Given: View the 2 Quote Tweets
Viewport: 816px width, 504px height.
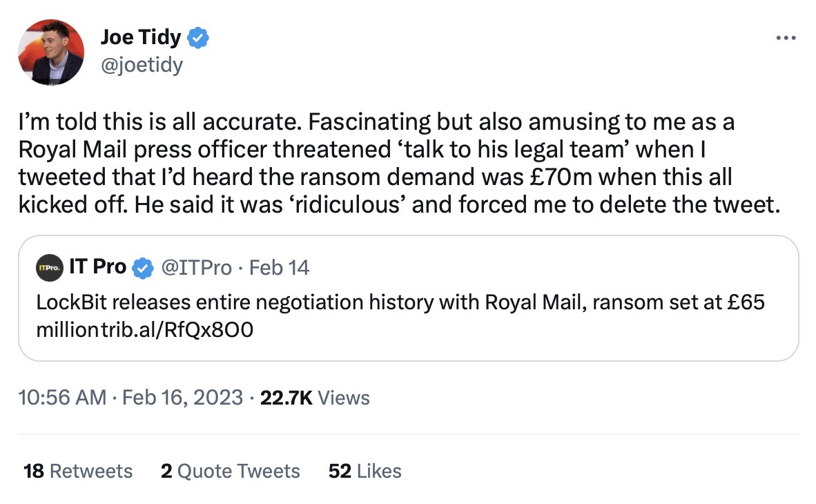Looking at the screenshot, I should (231, 471).
